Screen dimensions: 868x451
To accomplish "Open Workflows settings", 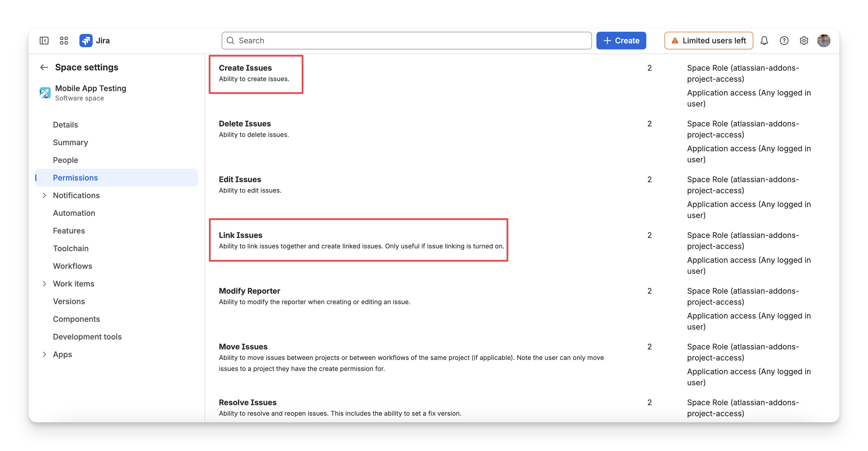I will point(73,266).
